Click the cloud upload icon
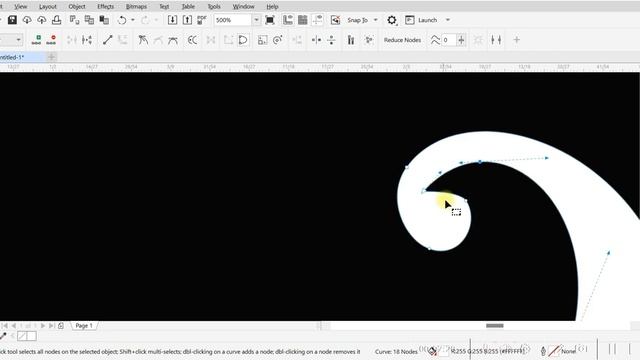Screen dimensions: 640x360 42,20
